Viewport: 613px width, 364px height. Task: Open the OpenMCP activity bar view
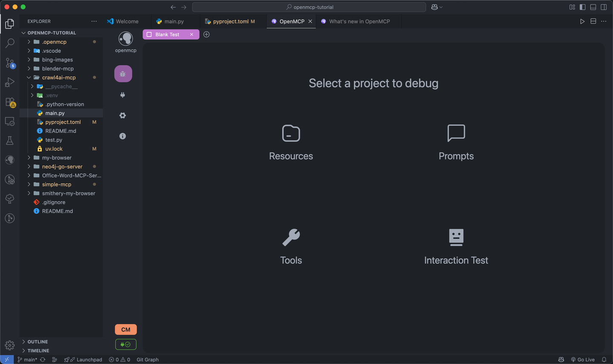point(10,160)
